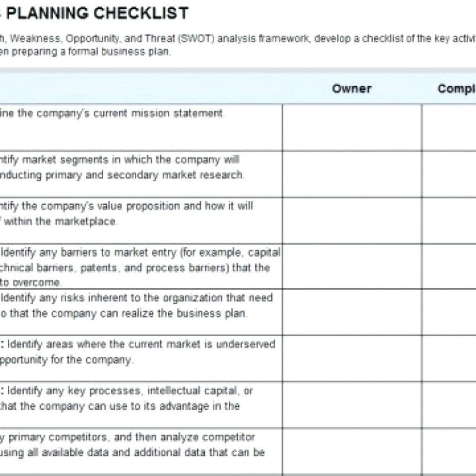Select Owner cell for barriers to entry row
This screenshot has width=476, height=476.
pos(352,266)
